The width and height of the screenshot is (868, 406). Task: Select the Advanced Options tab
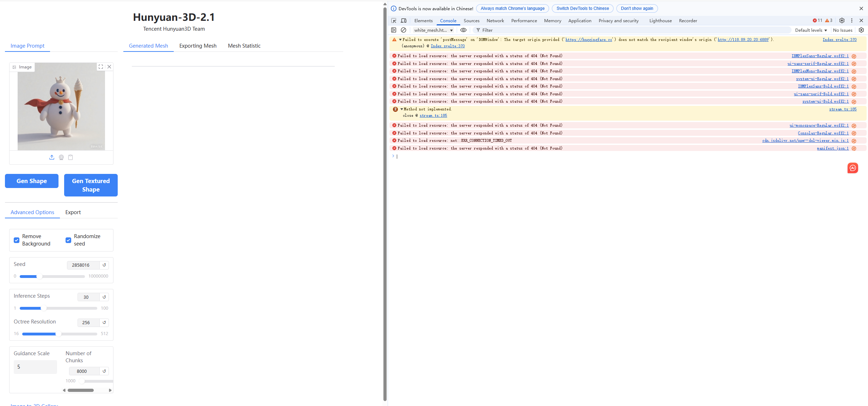32,212
